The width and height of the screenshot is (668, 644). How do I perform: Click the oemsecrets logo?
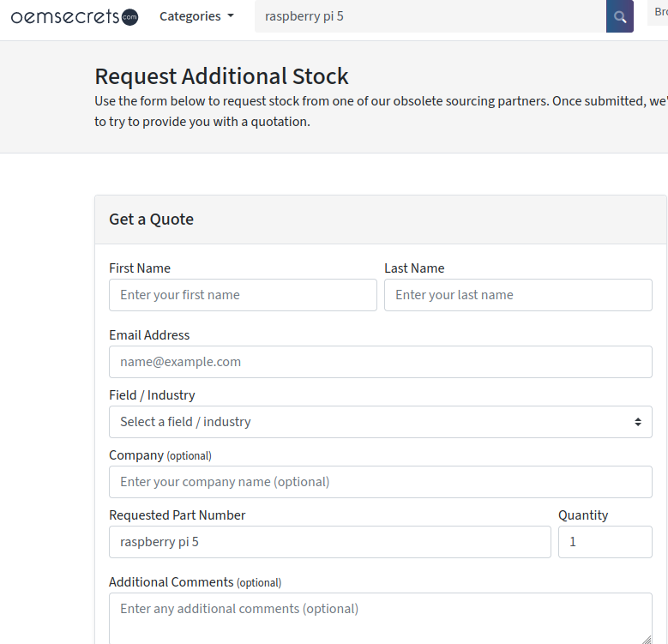coord(75,16)
